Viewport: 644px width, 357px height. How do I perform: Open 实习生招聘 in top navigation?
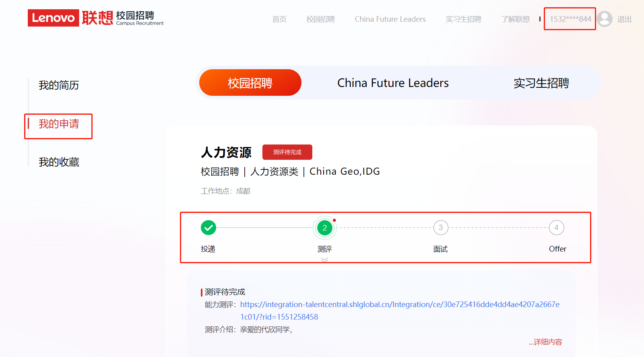pyautogui.click(x=463, y=19)
